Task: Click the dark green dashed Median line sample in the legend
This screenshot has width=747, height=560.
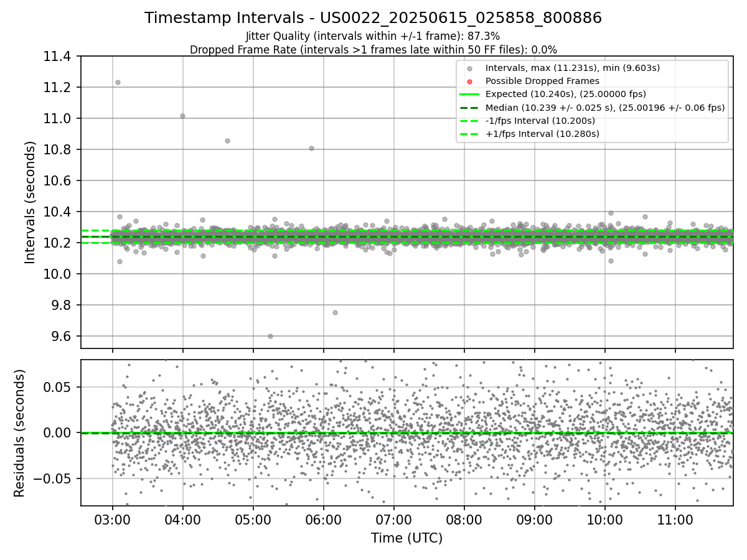Action: click(x=469, y=108)
